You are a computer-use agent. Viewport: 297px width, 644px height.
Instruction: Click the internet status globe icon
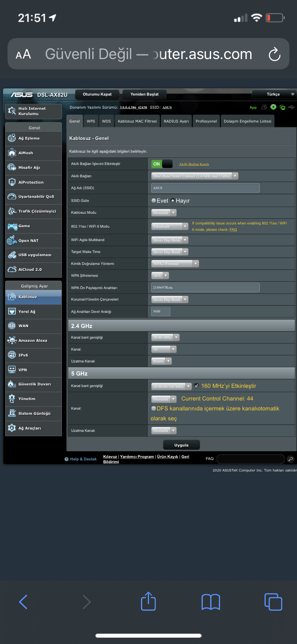(273, 107)
